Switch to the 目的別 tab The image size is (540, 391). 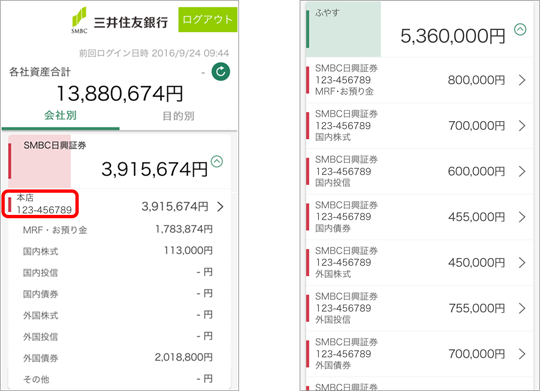pos(178,116)
